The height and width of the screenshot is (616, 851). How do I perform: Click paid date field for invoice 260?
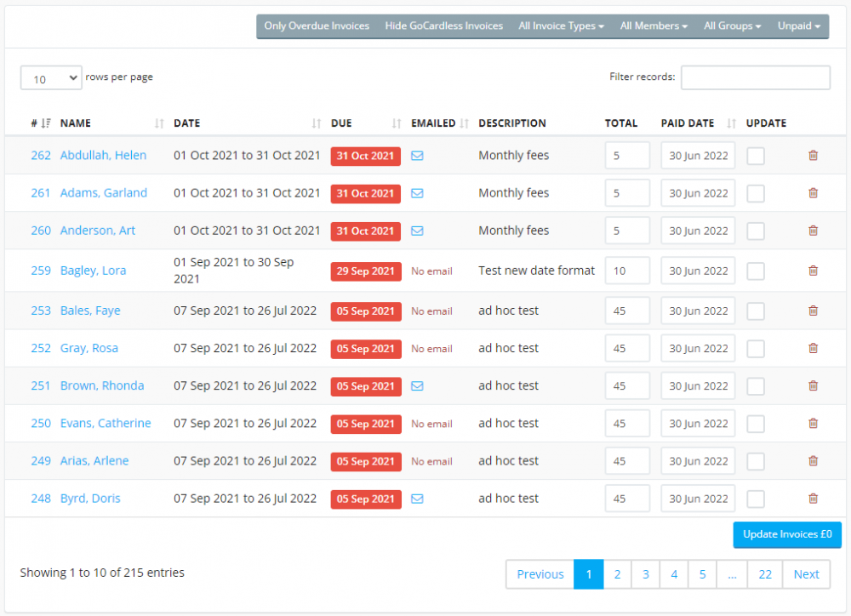pos(698,231)
